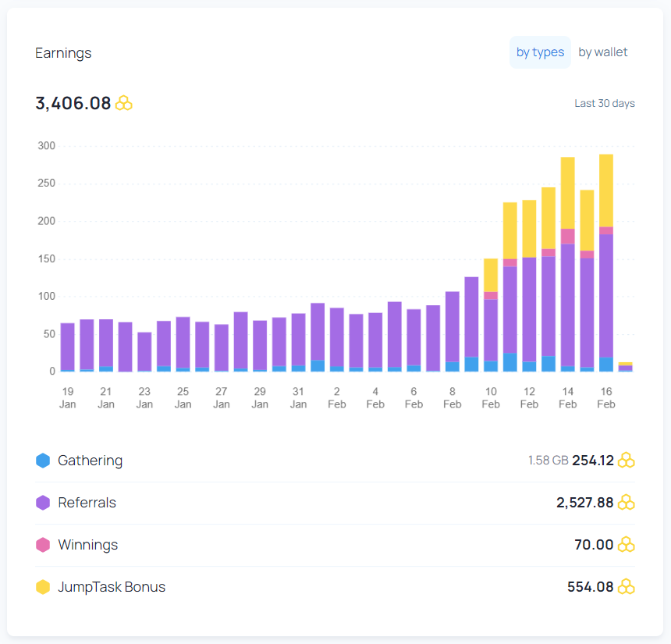Click the purple Referrals hexagon icon
Viewport: 671px width, 644px height.
pos(43,503)
